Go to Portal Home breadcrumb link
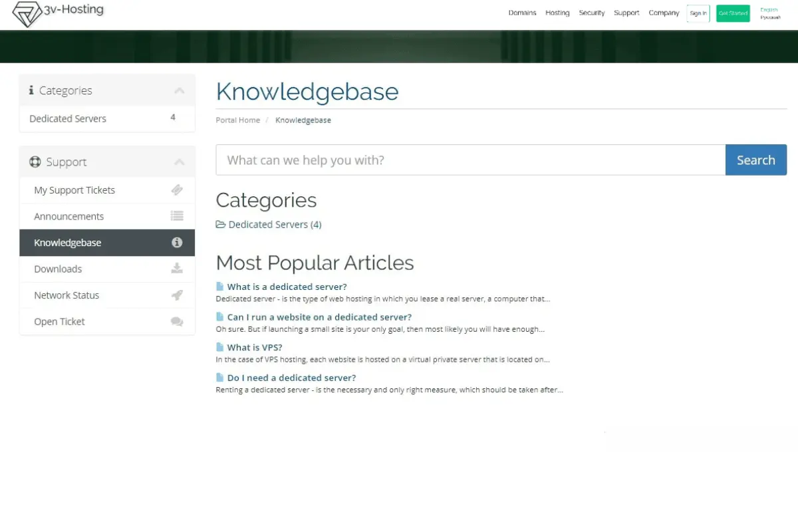This screenshot has width=798, height=532. click(x=237, y=120)
